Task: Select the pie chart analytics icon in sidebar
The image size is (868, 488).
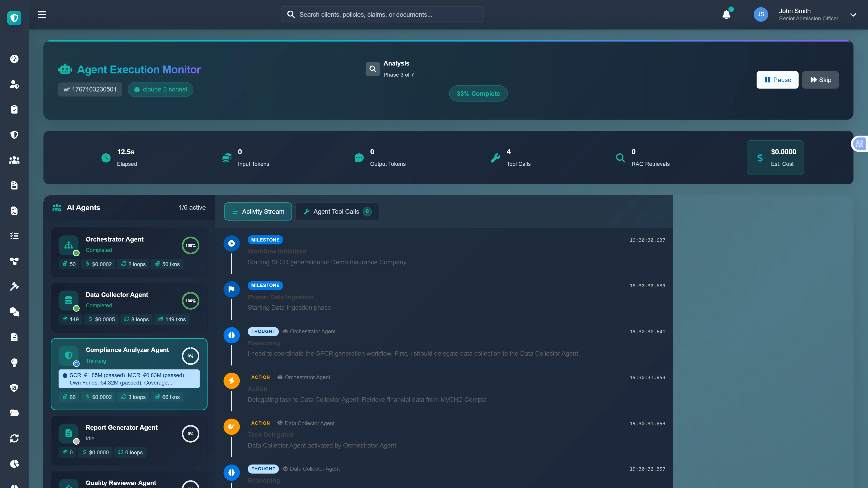Action: (x=14, y=464)
